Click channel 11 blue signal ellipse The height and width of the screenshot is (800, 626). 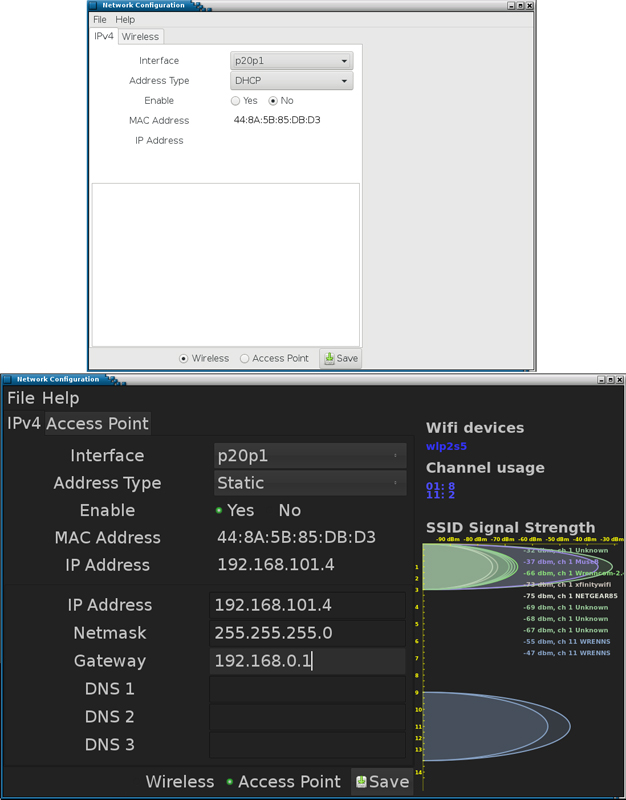tap(496, 727)
